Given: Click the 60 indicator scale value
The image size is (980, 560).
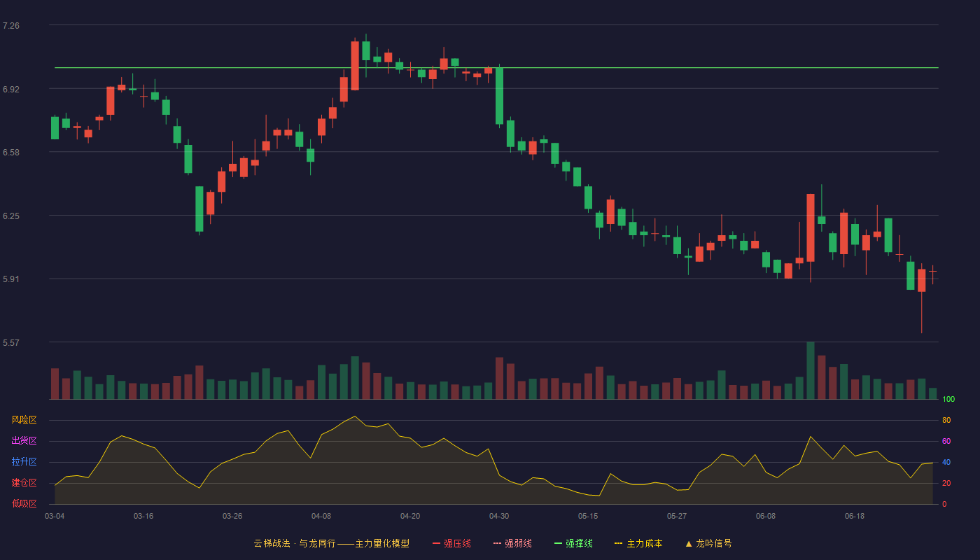Looking at the screenshot, I should point(946,441).
